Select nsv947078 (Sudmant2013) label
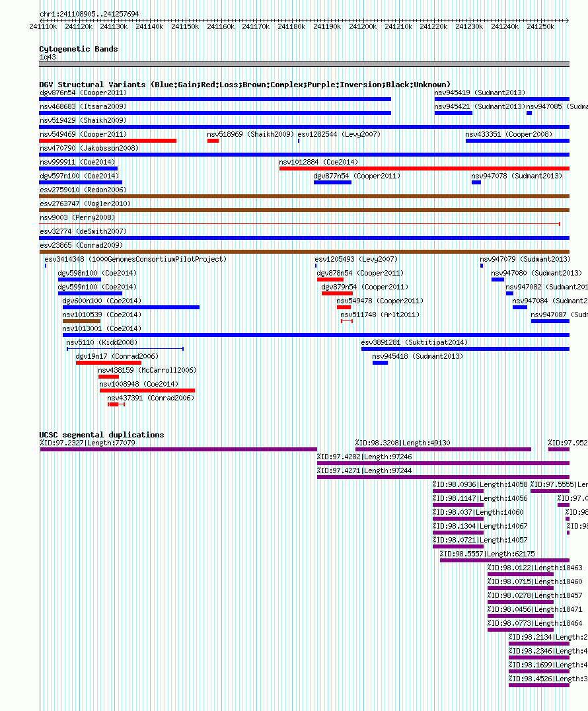The image size is (588, 711). [517, 176]
